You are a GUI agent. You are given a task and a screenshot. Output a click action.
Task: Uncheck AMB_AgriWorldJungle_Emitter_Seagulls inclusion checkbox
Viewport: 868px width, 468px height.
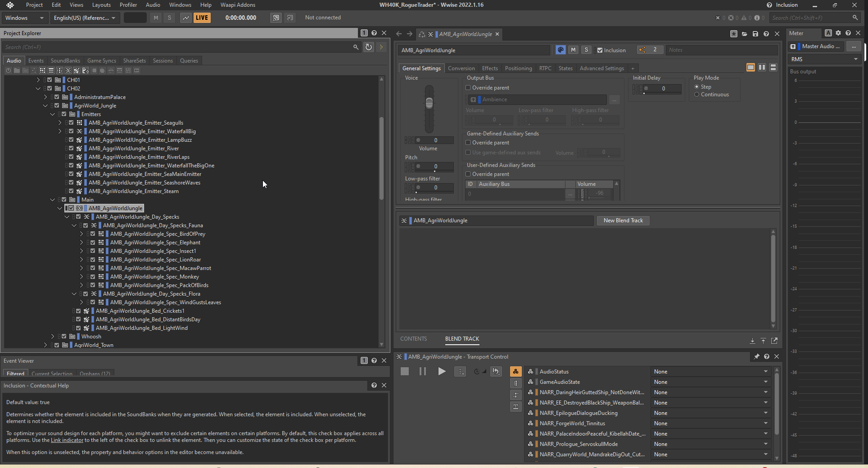[71, 122]
